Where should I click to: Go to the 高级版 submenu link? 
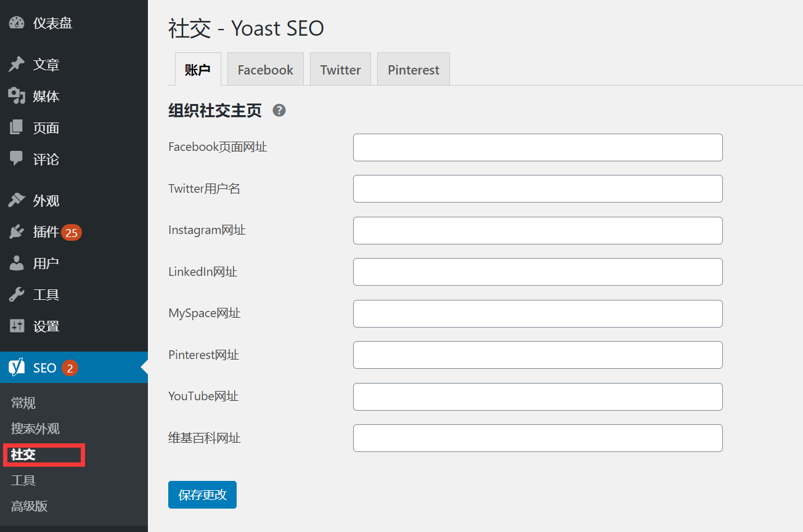29,507
